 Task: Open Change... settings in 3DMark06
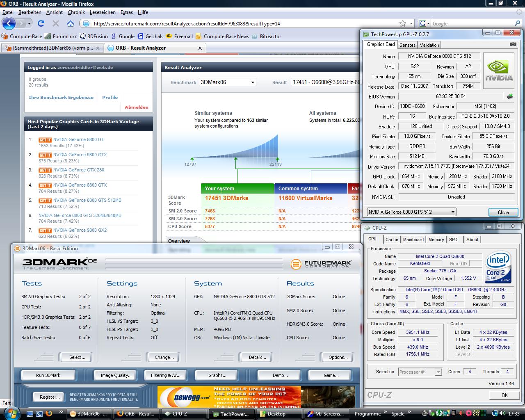164,357
